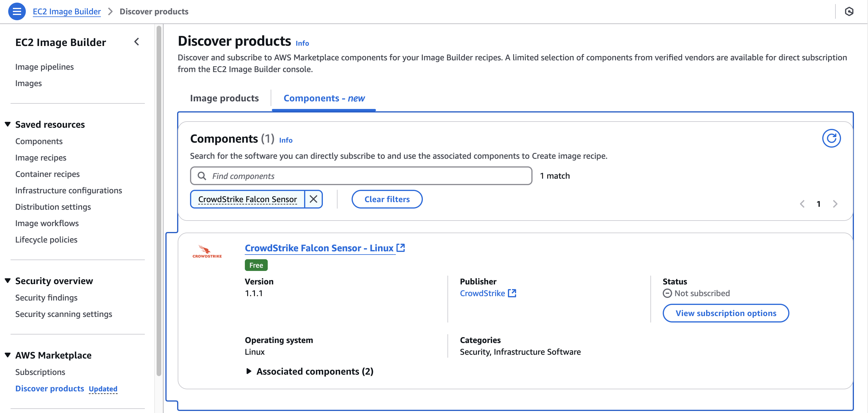Click the CrowdStrike logo thumbnail
This screenshot has height=413, width=868.
click(x=207, y=251)
